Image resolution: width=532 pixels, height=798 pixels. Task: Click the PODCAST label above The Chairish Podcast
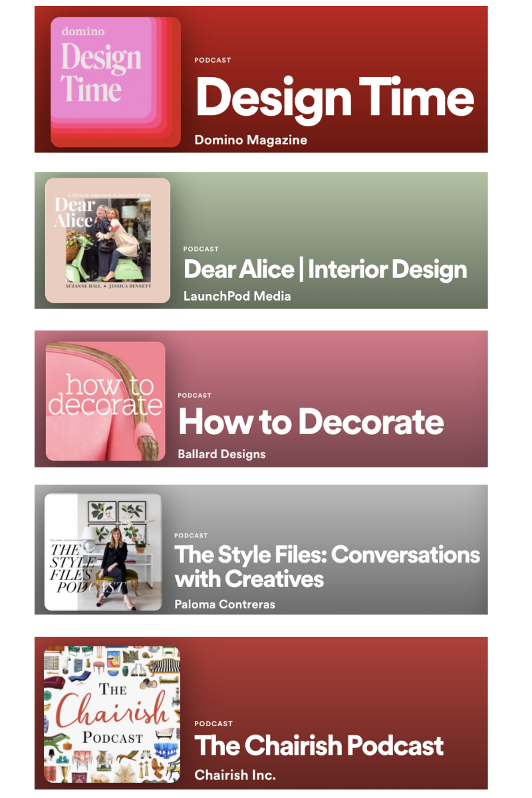tap(214, 724)
